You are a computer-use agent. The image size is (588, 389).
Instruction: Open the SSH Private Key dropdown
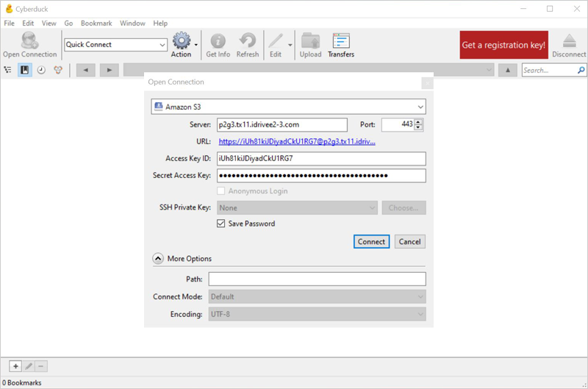[297, 208]
